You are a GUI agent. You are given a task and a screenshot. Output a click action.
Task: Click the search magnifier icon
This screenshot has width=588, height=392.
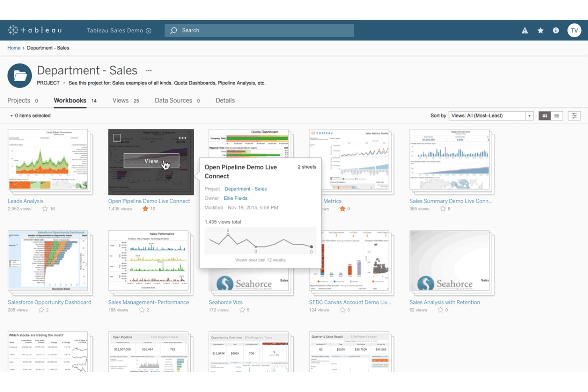tap(174, 31)
